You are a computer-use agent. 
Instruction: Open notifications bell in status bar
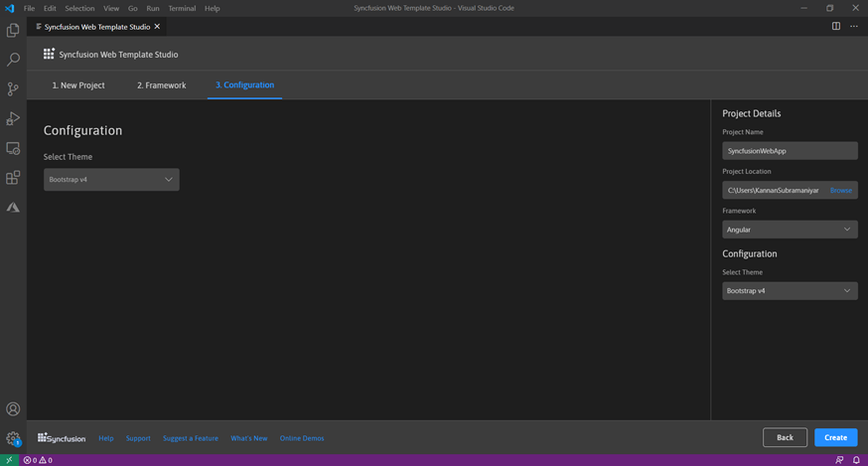click(x=856, y=460)
